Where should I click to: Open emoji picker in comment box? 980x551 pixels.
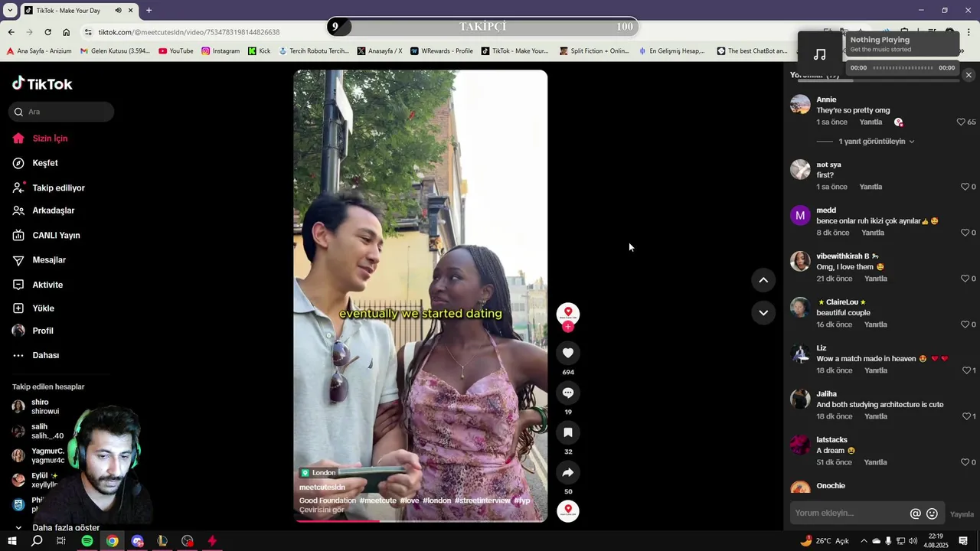click(x=932, y=514)
